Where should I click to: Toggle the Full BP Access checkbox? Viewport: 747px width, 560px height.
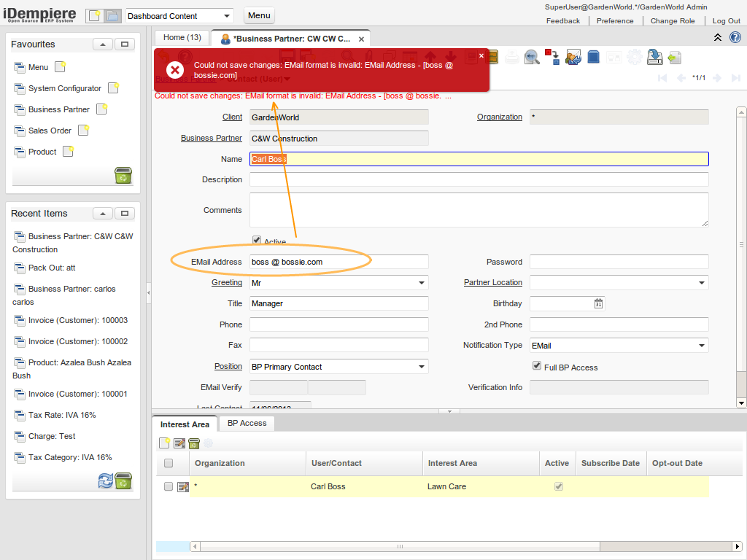(x=537, y=366)
